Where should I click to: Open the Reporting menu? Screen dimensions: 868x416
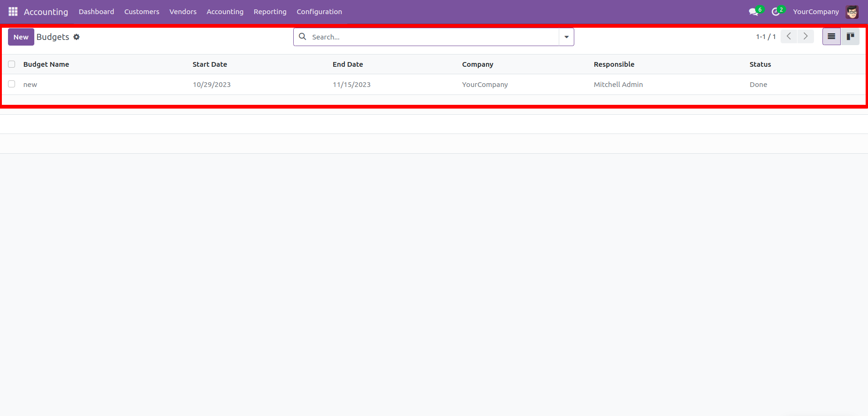pos(270,12)
